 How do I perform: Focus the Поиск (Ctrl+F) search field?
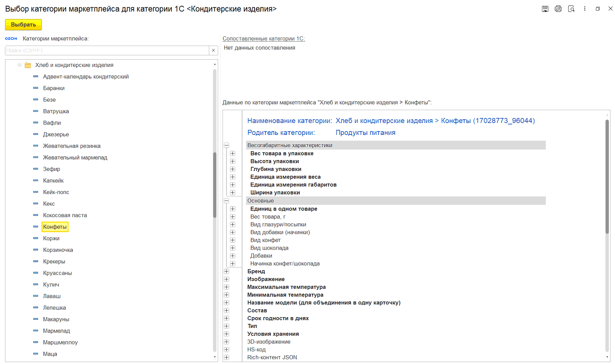coord(107,50)
